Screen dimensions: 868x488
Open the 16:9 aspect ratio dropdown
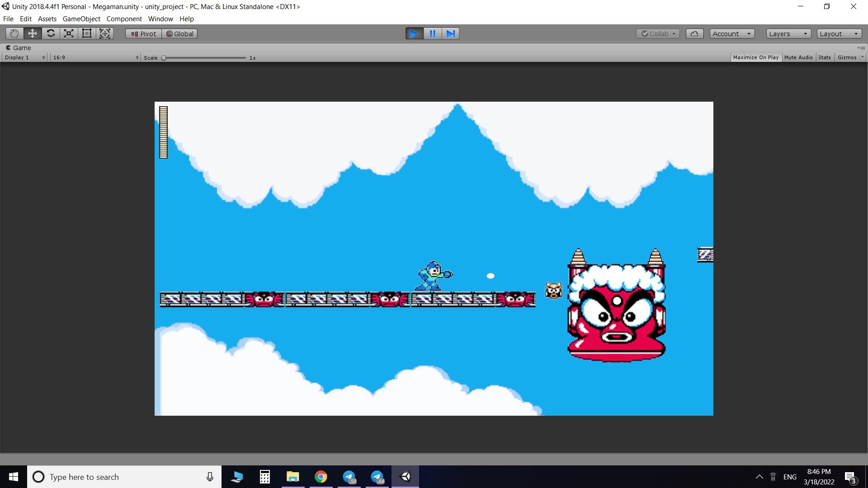click(95, 57)
